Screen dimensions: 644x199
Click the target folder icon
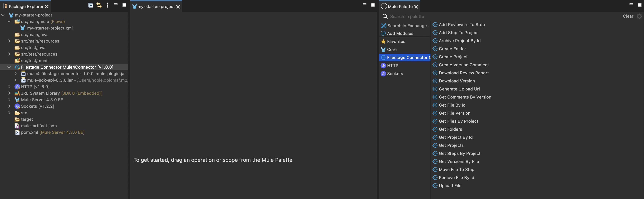coord(17,119)
